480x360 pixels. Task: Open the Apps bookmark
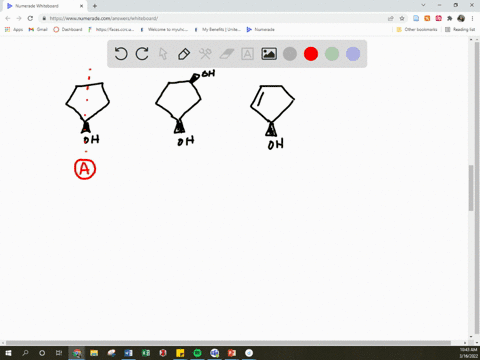(14, 29)
